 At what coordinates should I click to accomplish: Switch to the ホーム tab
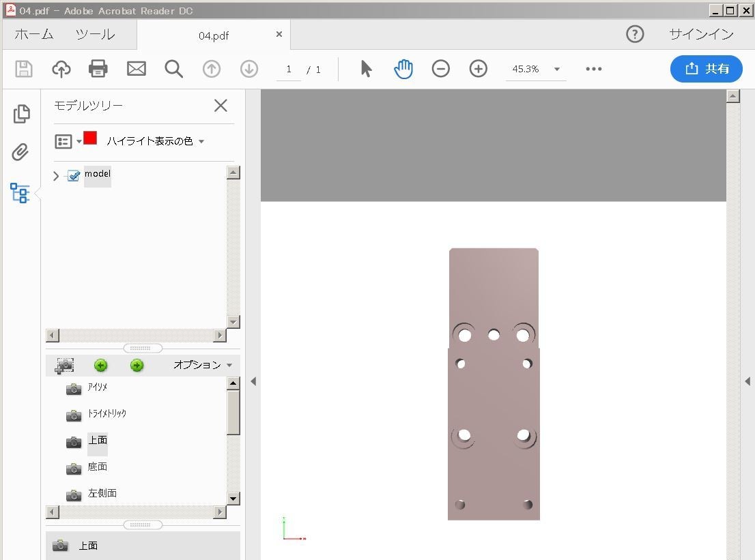point(33,34)
